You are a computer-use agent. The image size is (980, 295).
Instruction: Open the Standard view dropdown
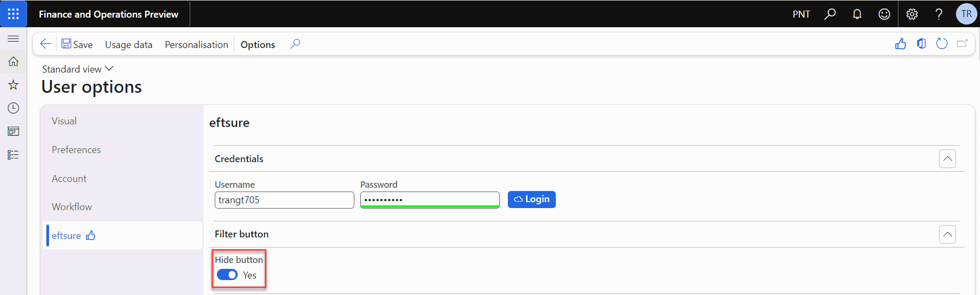pyautogui.click(x=78, y=69)
